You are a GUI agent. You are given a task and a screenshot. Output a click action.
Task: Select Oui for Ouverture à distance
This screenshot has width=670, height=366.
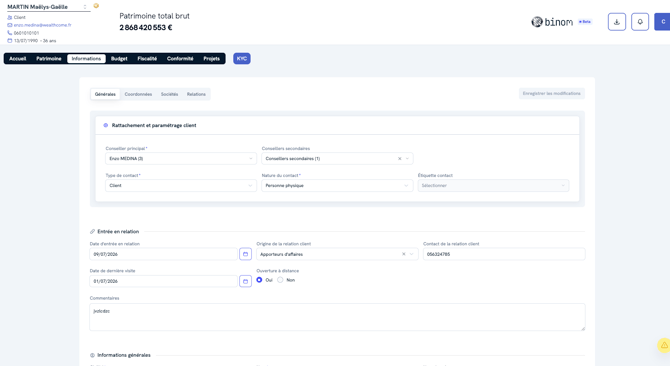259,280
